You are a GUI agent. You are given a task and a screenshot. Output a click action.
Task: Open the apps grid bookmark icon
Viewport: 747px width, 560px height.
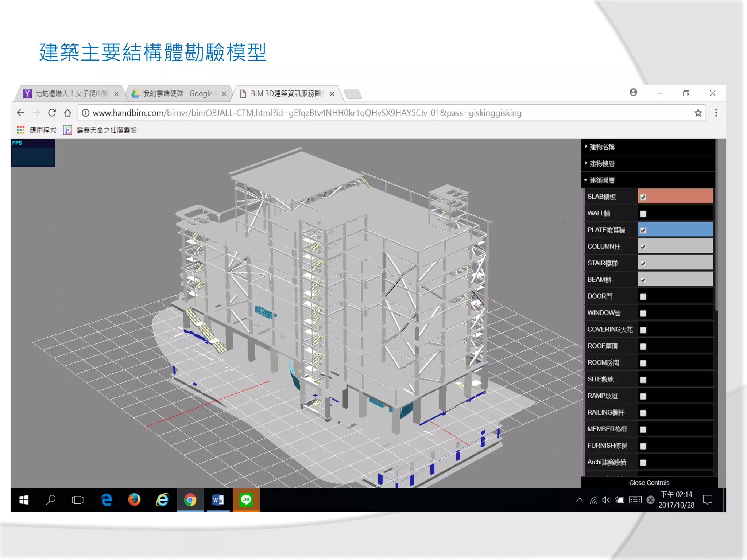pos(20,130)
